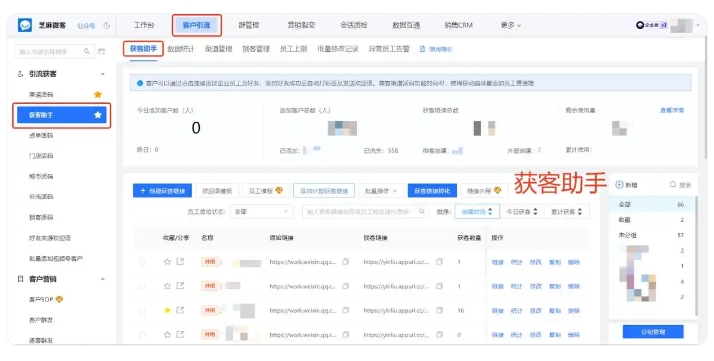Click the plus 新增 group icon
Image resolution: width=714 pixels, height=361 pixels.
(x=619, y=185)
